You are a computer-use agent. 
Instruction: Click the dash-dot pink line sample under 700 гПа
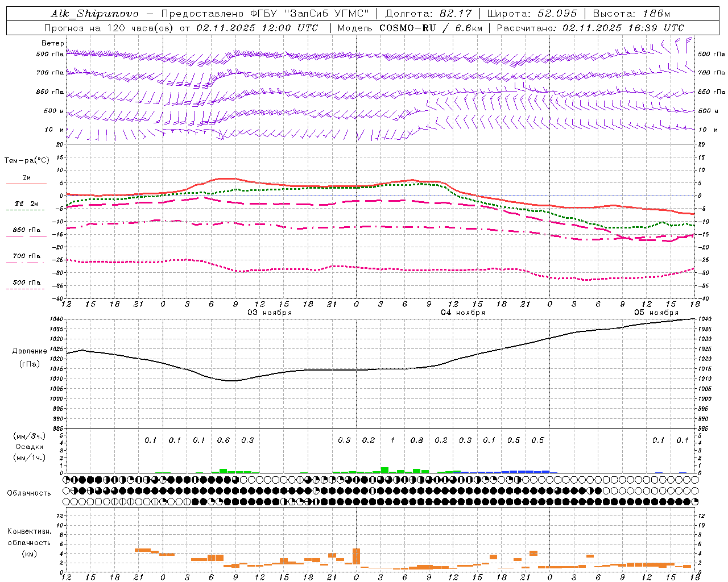coord(25,263)
